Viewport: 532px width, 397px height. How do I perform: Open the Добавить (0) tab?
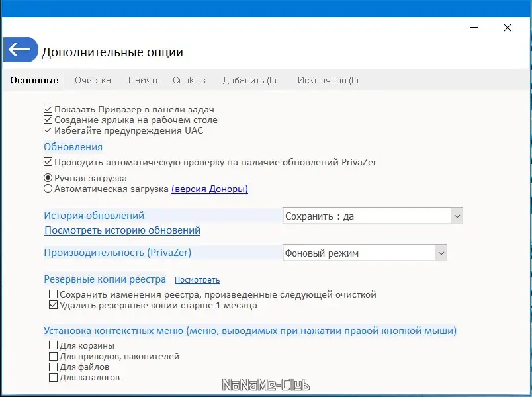(x=249, y=81)
